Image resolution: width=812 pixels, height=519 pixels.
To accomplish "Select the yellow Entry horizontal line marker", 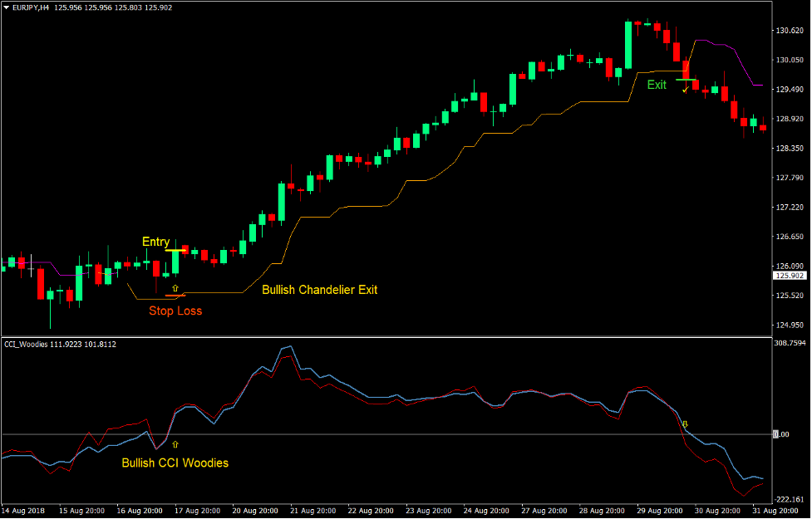I will 176,250.
